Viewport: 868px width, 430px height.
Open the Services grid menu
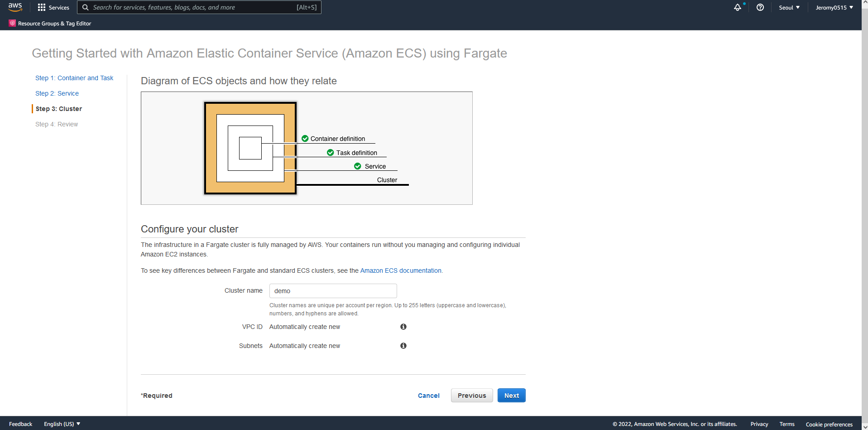coord(53,7)
